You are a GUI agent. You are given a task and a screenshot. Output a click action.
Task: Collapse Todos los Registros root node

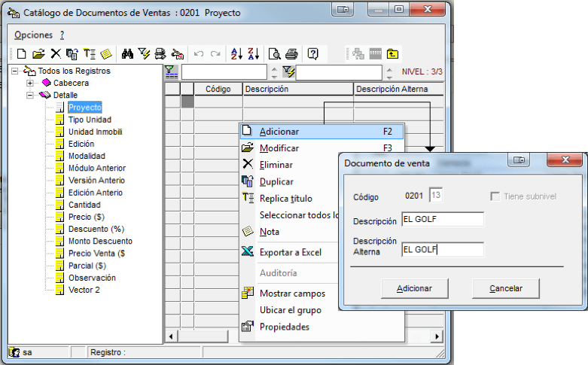14,71
